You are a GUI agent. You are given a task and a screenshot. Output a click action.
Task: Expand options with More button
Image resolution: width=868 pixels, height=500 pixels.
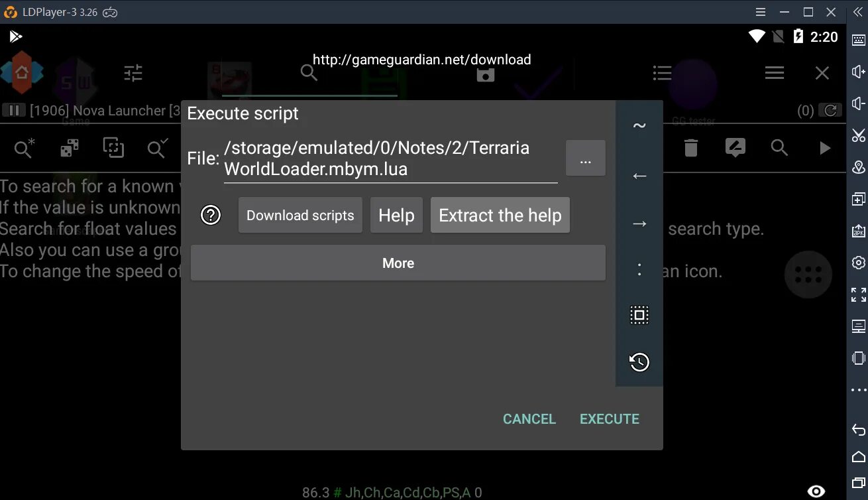[398, 263]
